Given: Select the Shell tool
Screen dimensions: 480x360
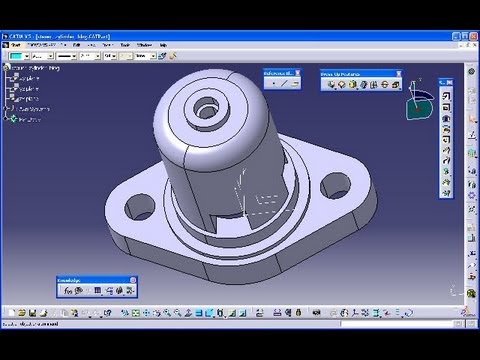Looking at the screenshot, I should (363, 85).
